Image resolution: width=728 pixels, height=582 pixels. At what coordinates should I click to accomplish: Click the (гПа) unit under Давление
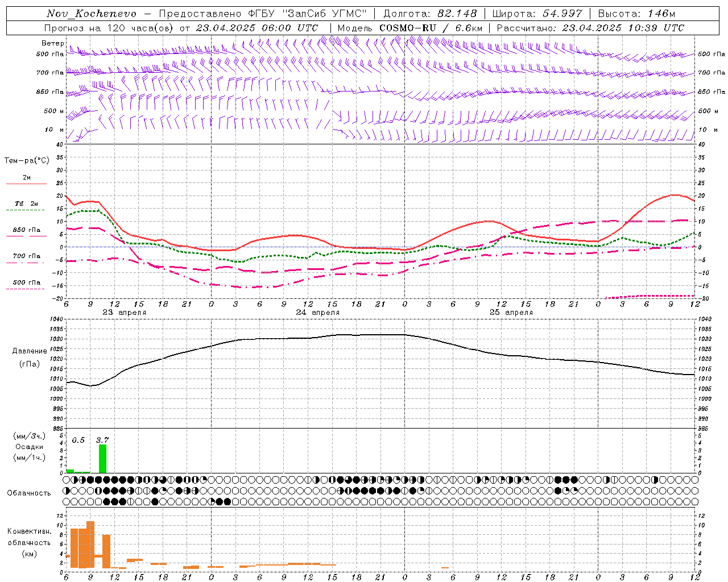pyautogui.click(x=30, y=364)
